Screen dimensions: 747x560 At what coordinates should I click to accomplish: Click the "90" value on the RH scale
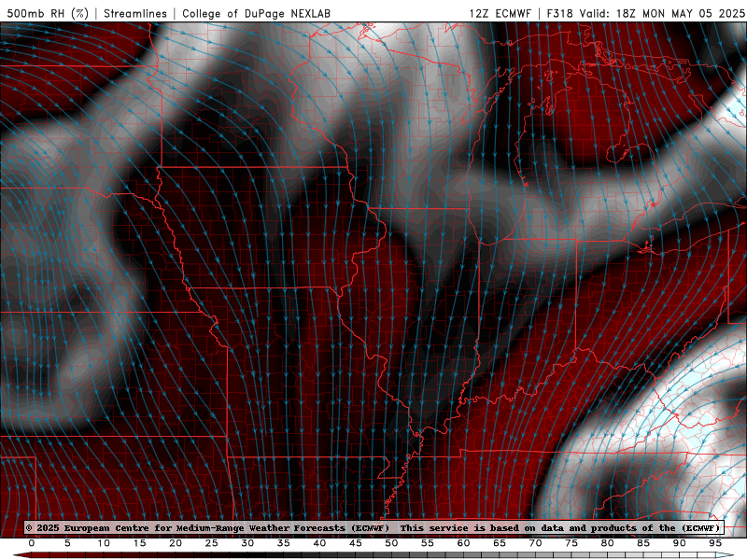[x=680, y=543]
